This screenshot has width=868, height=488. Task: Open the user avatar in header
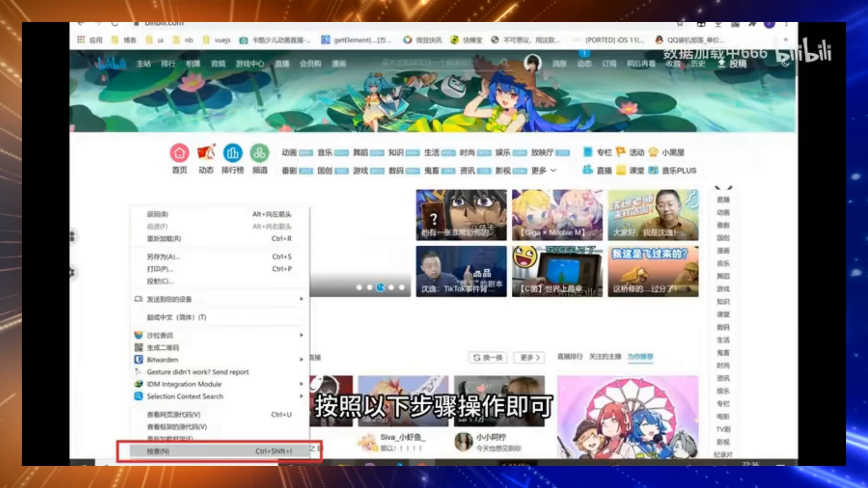pyautogui.click(x=533, y=63)
